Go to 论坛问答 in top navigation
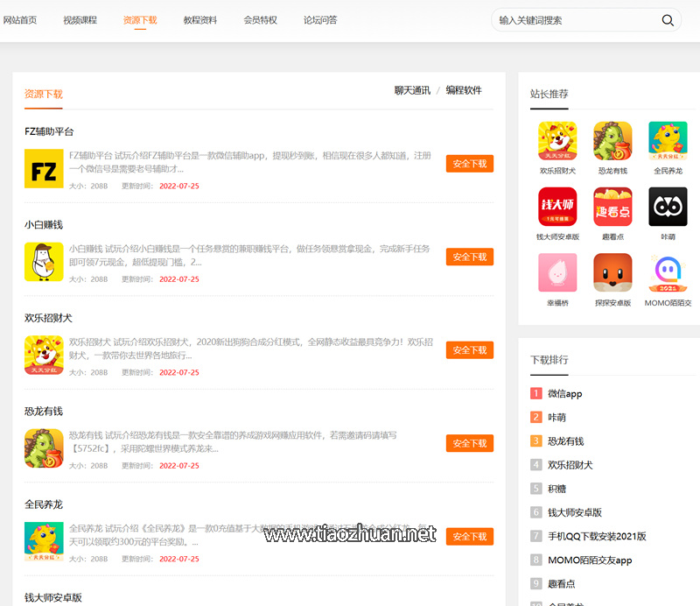 pos(320,20)
